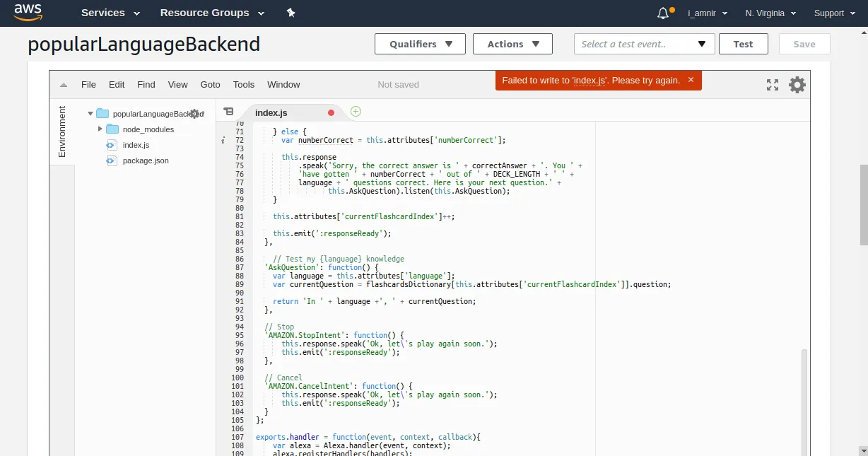Image resolution: width=868 pixels, height=456 pixels.
Task: Click the Save button
Action: click(x=804, y=44)
